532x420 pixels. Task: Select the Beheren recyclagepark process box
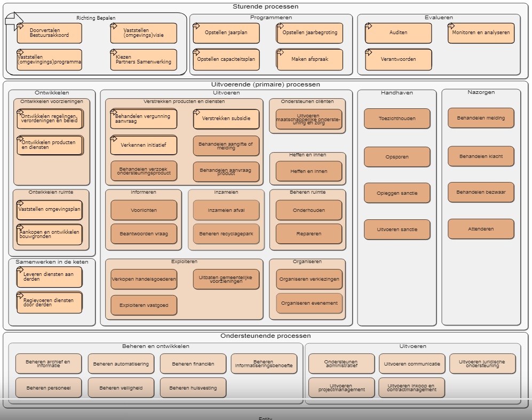pos(226,234)
